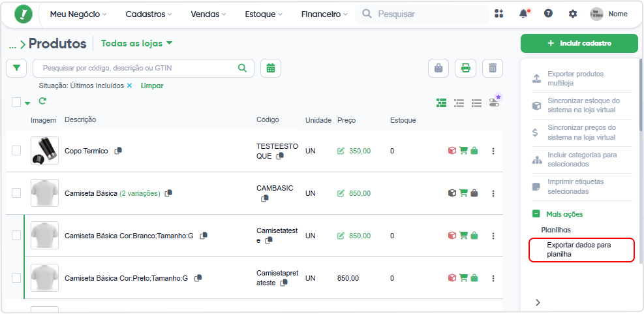Click the search magnifier in product search
Screen dimensions: 644x314
pos(242,68)
